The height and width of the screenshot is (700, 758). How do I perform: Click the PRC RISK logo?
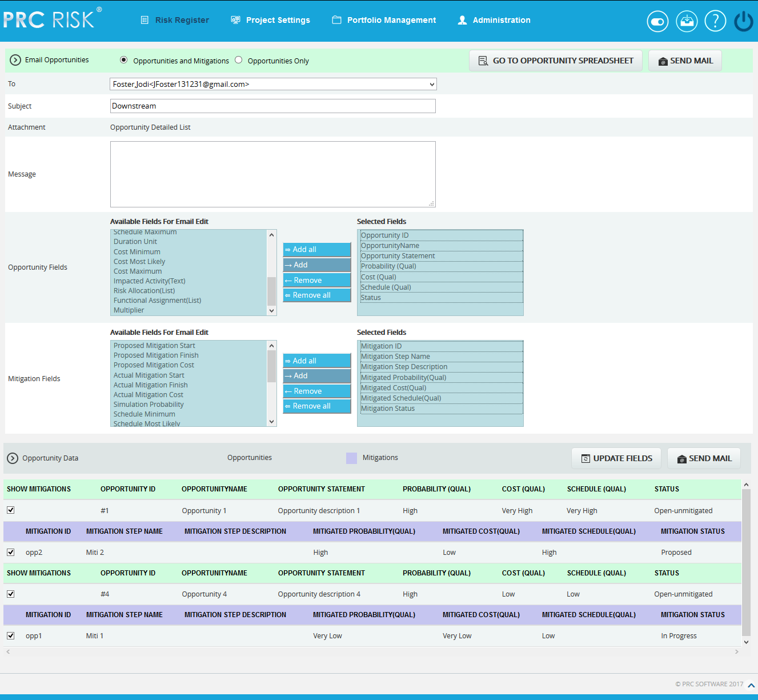[x=53, y=18]
